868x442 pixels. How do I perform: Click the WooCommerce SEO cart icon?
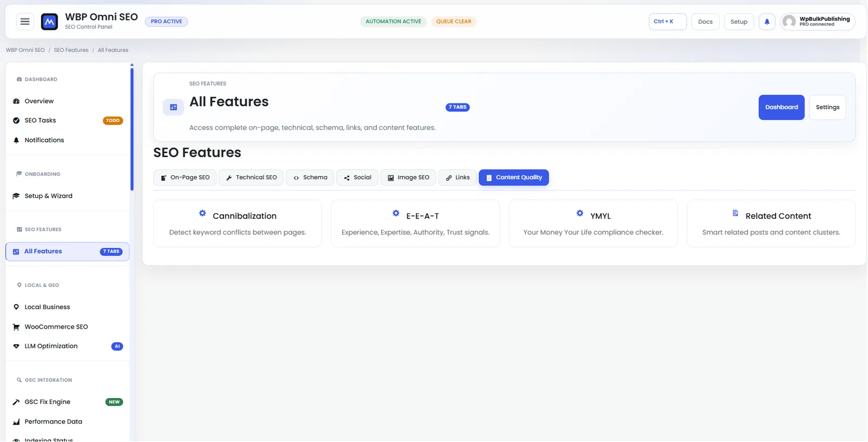click(16, 327)
